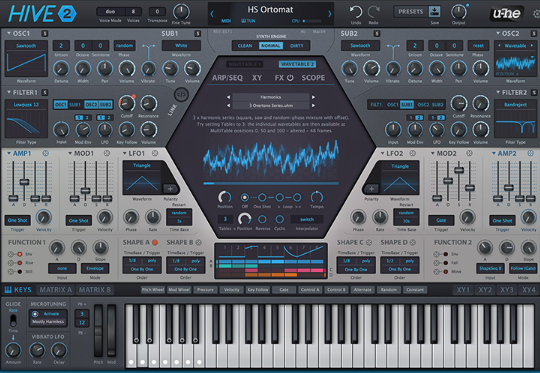This screenshot has height=373, width=540.
Task: Click the Mod Wheel source button
Action: tap(179, 290)
